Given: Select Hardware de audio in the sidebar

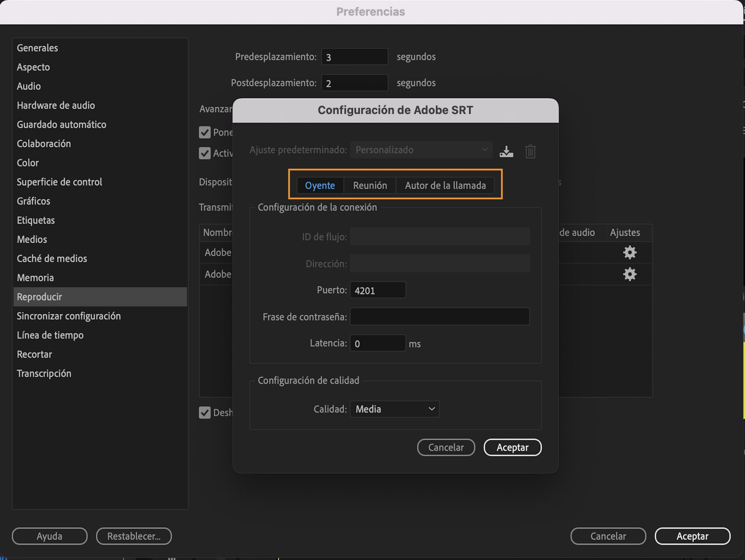Looking at the screenshot, I should pos(56,105).
